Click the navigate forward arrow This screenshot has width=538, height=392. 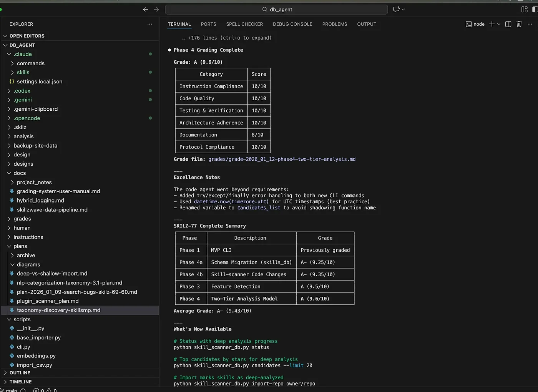point(156,10)
